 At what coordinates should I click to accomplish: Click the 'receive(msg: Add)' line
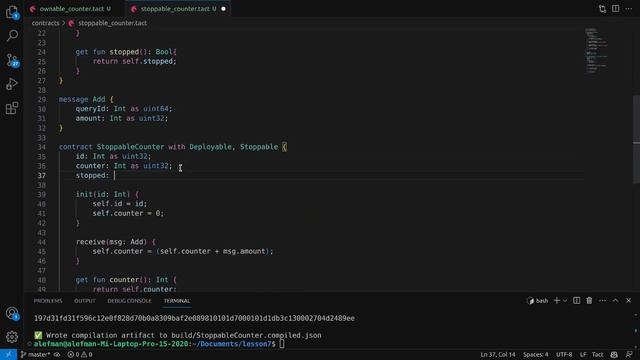[116, 242]
